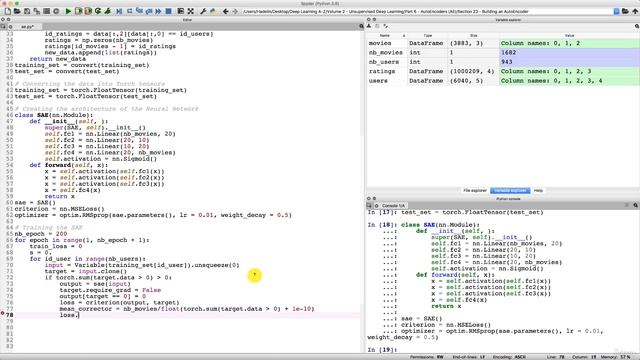Image resolution: width=640 pixels, height=360 pixels.
Task: Sort variables by Type column header
Action: pyautogui.click(x=428, y=36)
